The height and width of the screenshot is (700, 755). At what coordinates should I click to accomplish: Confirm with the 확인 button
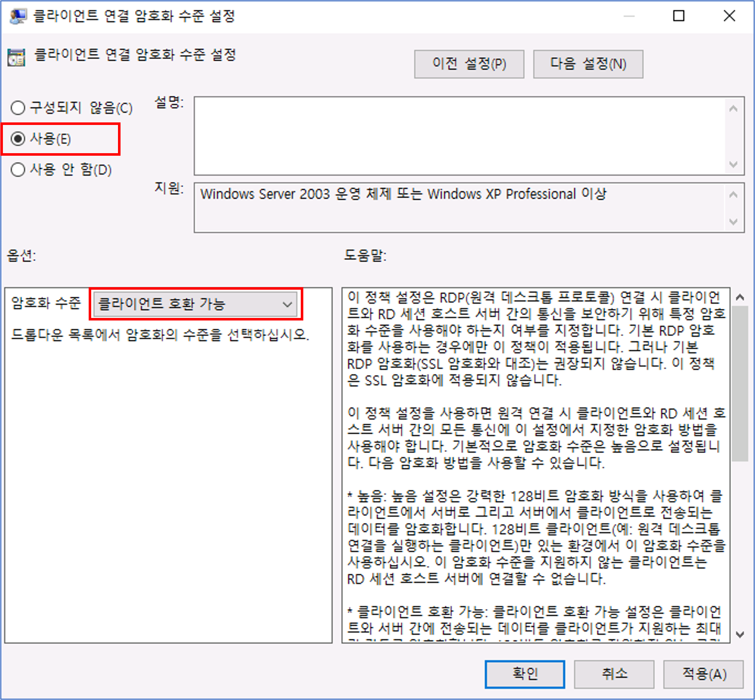coord(524,674)
